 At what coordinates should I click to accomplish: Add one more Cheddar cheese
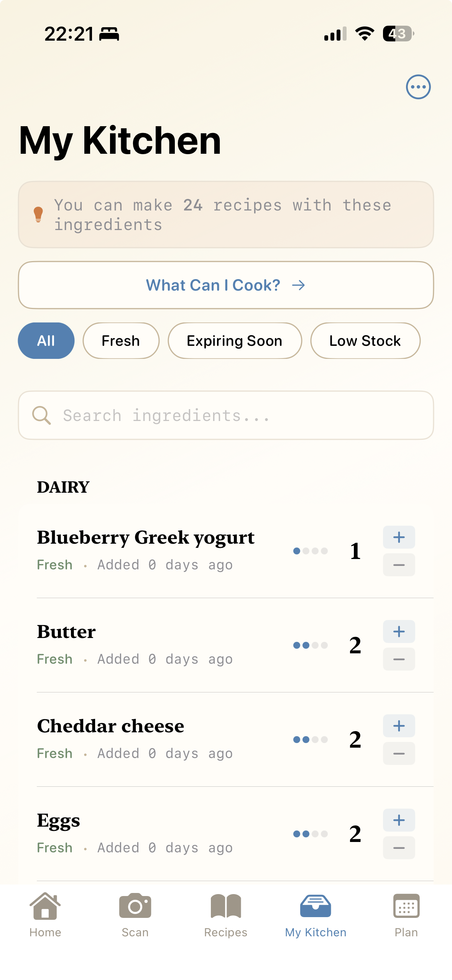point(399,726)
